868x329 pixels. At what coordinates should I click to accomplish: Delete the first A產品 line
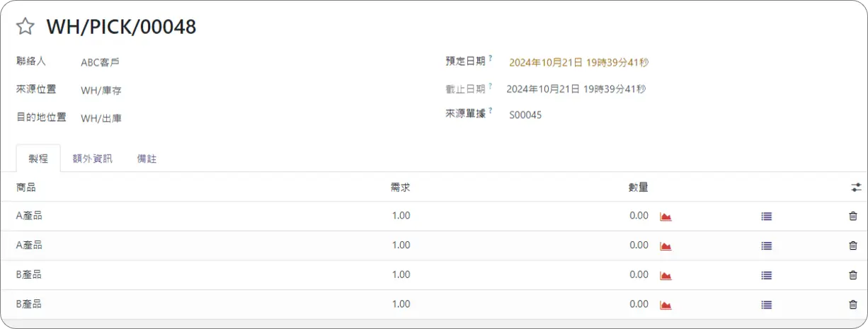tap(852, 216)
